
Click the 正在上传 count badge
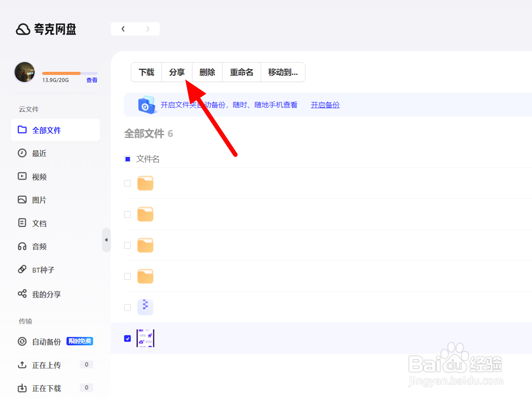tap(86, 364)
